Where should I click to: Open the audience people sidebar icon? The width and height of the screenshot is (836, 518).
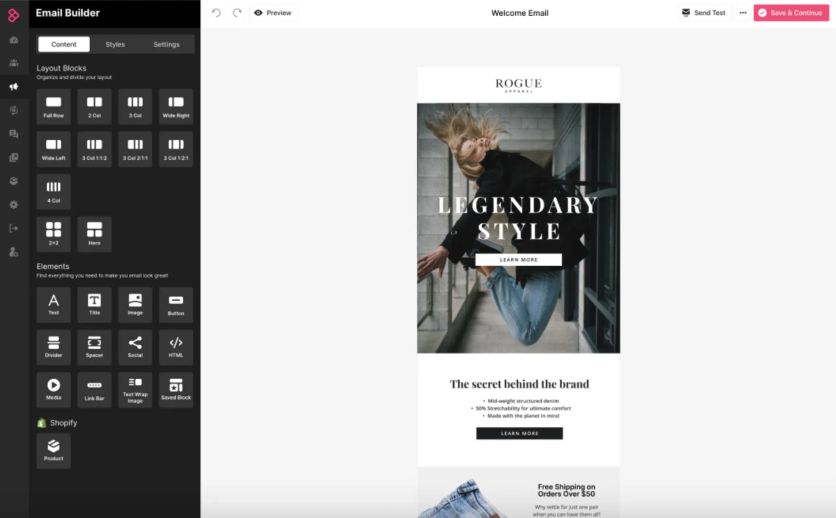[14, 63]
